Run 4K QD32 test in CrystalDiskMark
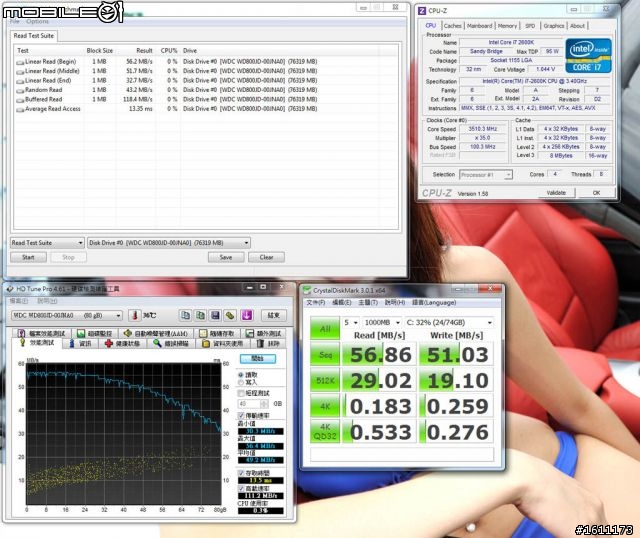 (x=325, y=431)
